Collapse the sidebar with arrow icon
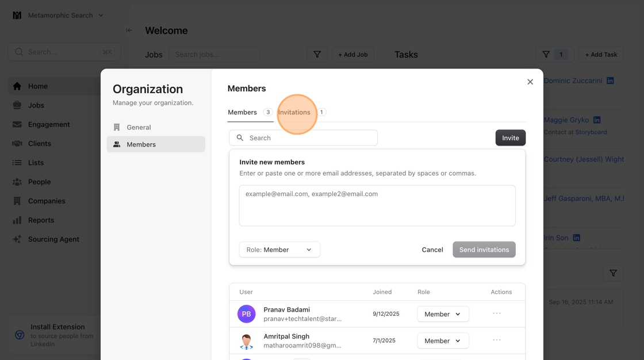The height and width of the screenshot is (360, 644). coord(129,30)
